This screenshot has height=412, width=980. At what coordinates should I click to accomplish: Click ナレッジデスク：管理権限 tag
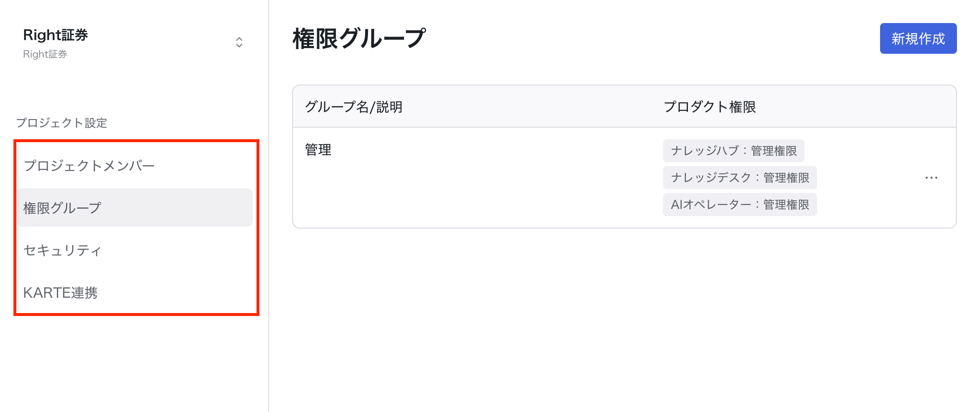coord(740,178)
